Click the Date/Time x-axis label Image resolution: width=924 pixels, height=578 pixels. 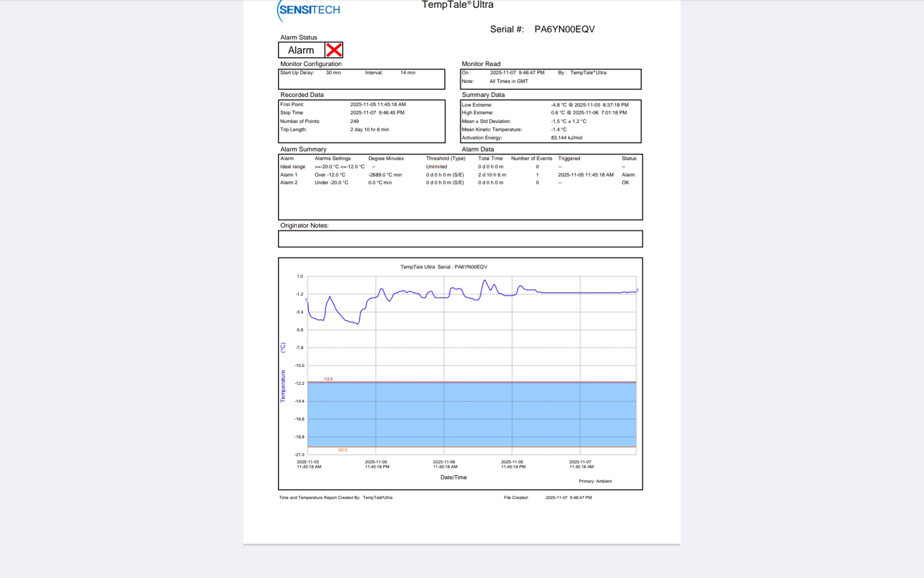point(453,477)
